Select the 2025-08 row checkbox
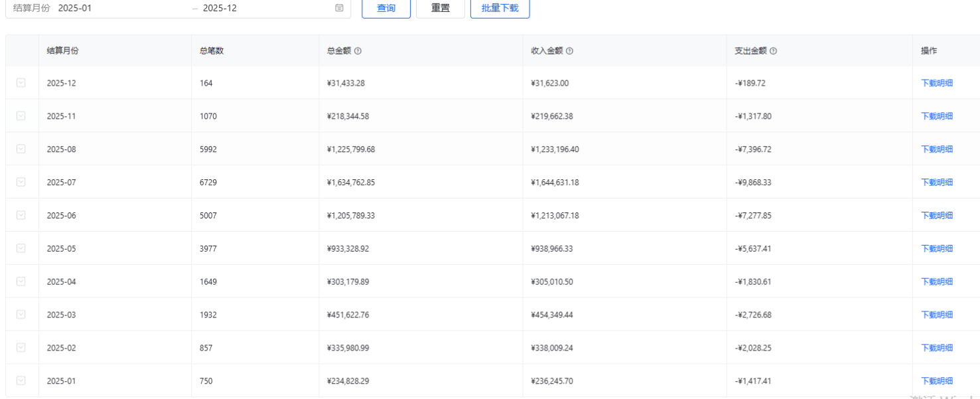This screenshot has height=399, width=980. [21, 149]
